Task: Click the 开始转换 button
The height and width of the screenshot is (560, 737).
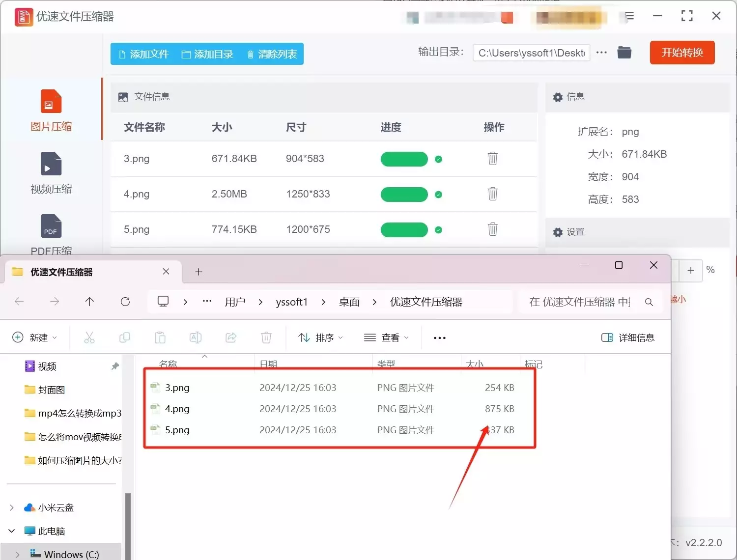Action: (x=682, y=53)
